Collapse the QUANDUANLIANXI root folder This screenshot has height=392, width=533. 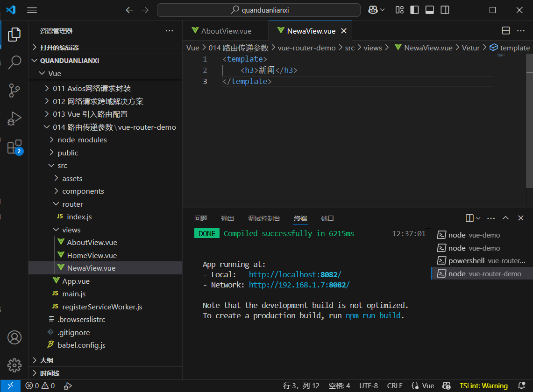coord(106,61)
